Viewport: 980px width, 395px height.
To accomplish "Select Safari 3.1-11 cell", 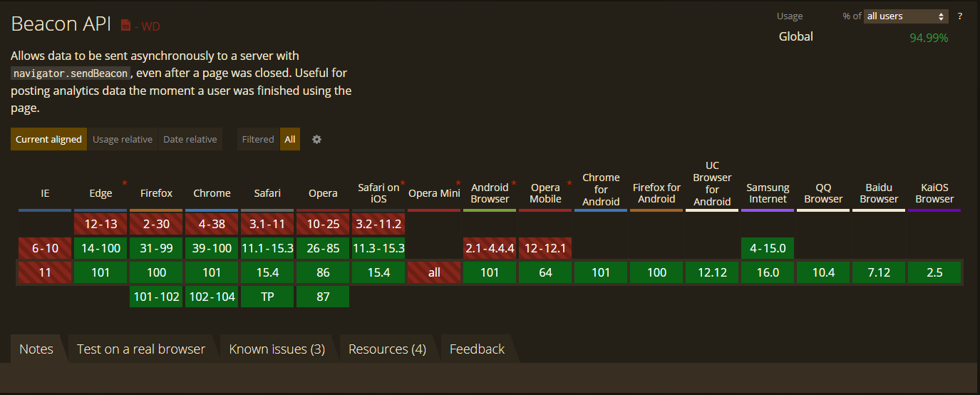I will 267,224.
